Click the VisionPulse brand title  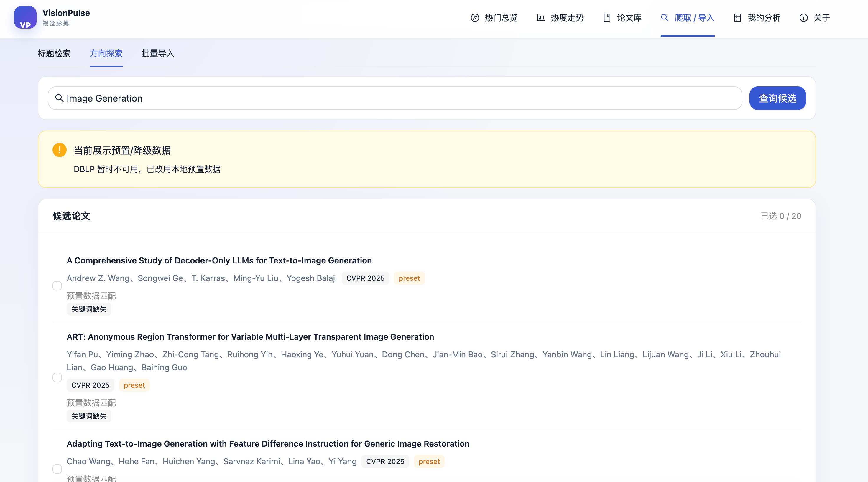66,13
